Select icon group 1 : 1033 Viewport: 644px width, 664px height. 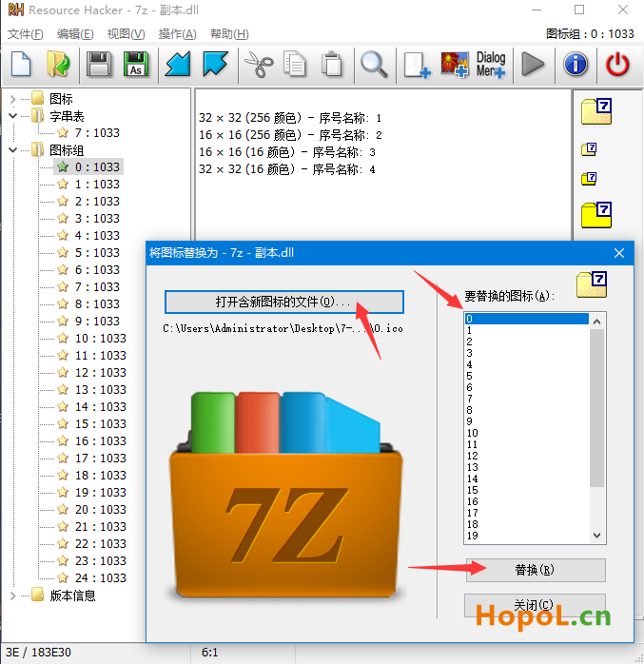[97, 185]
